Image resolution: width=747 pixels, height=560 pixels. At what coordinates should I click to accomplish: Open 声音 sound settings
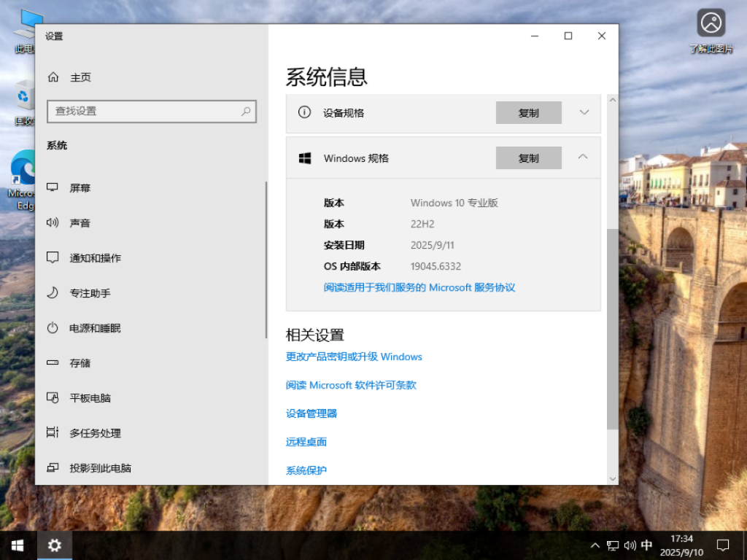pos(80,222)
